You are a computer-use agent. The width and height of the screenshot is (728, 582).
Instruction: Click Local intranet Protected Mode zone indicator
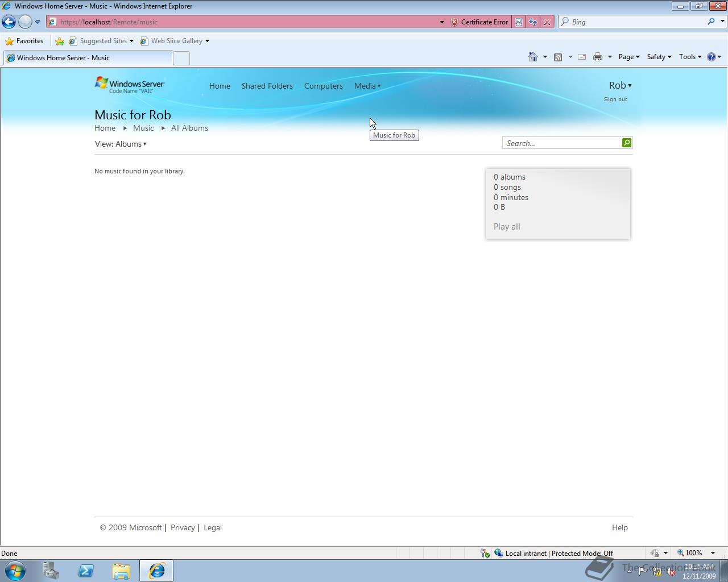click(553, 553)
